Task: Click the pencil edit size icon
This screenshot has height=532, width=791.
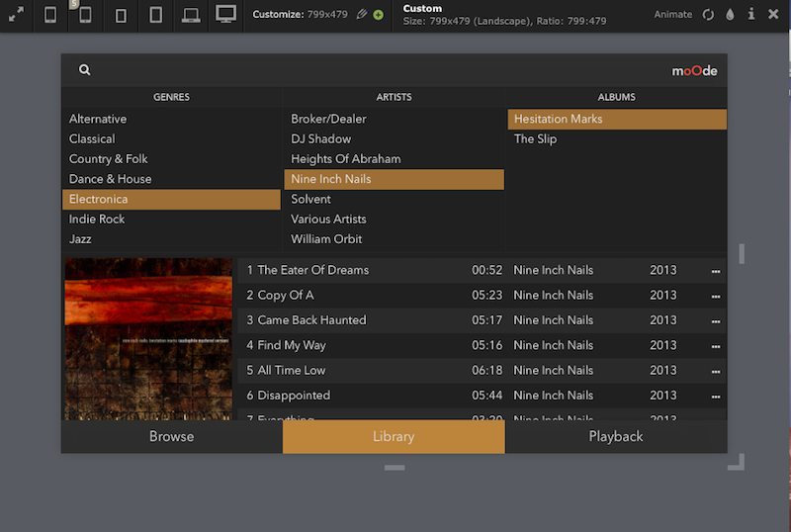Action: point(362,14)
